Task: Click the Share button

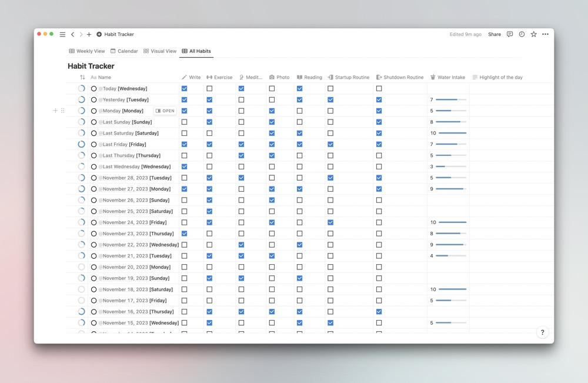Action: (494, 34)
